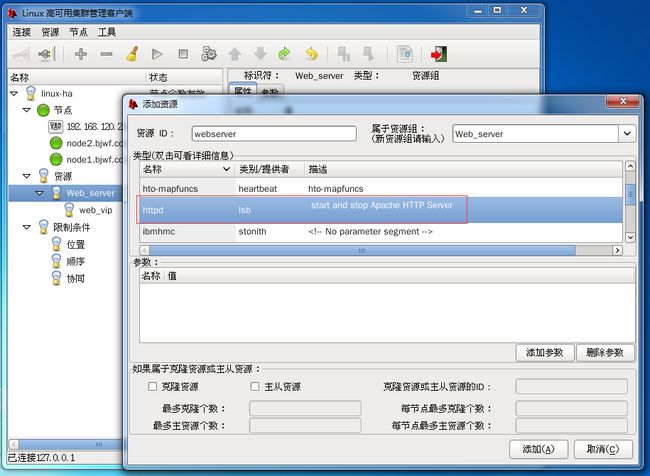Select the hto-mapfuncs row
650x476 pixels.
coord(381,189)
